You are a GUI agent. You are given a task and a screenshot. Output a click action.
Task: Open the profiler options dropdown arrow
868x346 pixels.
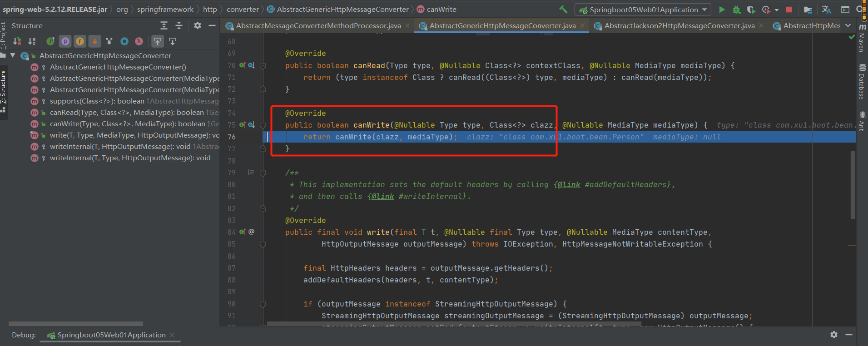coord(776,10)
